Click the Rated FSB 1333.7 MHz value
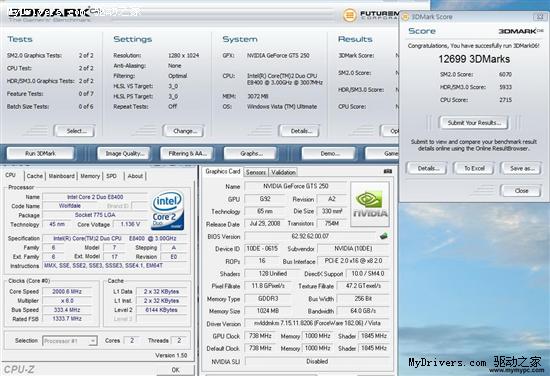Viewport: 550px width, 376px height. [x=67, y=319]
